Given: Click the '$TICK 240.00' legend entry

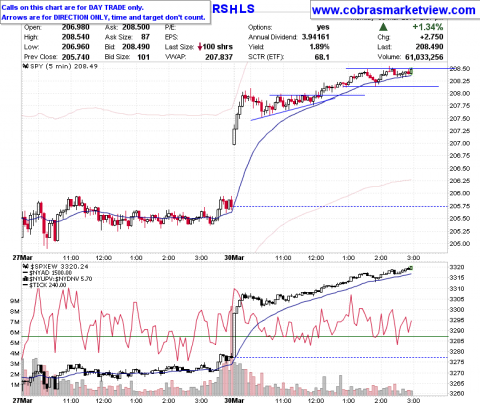Looking at the screenshot, I should coord(48,285).
